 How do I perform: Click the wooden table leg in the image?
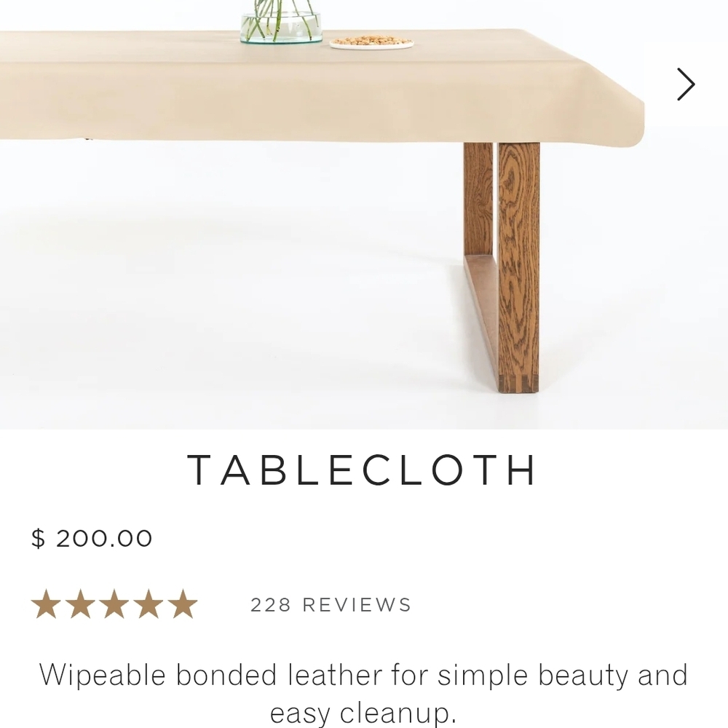coord(521,255)
